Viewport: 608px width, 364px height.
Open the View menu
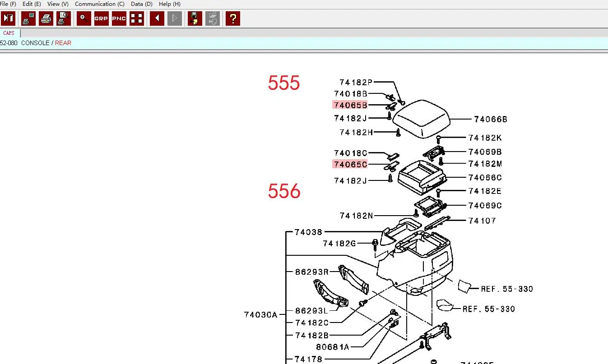pyautogui.click(x=58, y=4)
